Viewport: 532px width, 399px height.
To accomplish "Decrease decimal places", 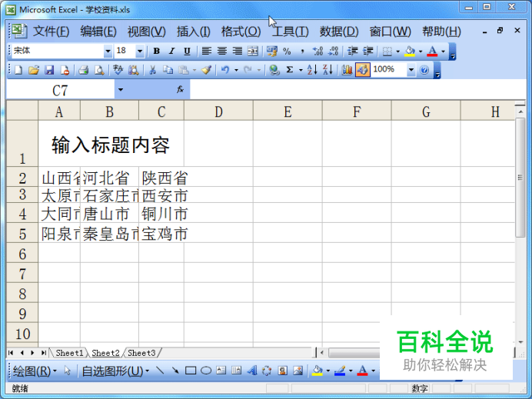I will click(x=334, y=52).
